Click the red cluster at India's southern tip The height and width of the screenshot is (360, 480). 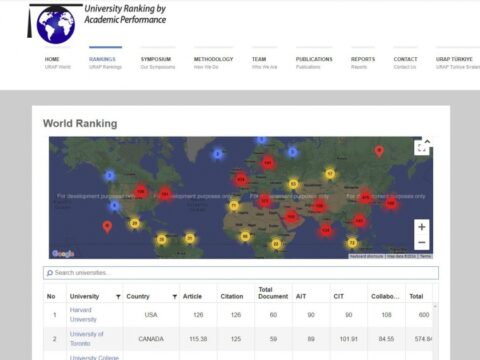(x=326, y=230)
